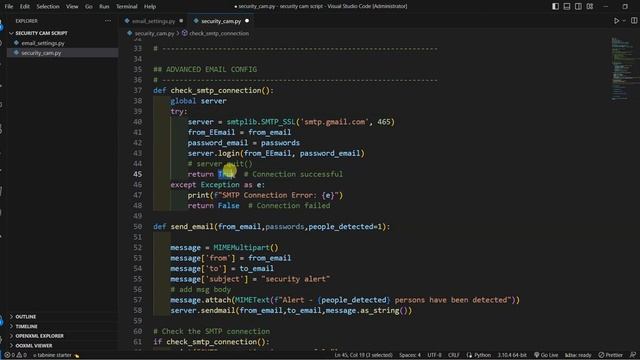Open the Explorer views and more actions menu

(108, 20)
